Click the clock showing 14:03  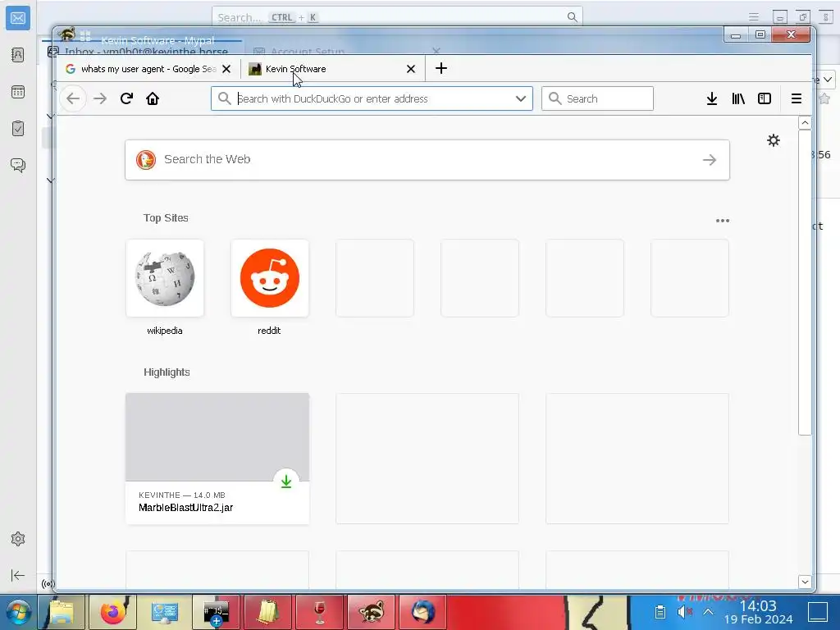point(758,606)
